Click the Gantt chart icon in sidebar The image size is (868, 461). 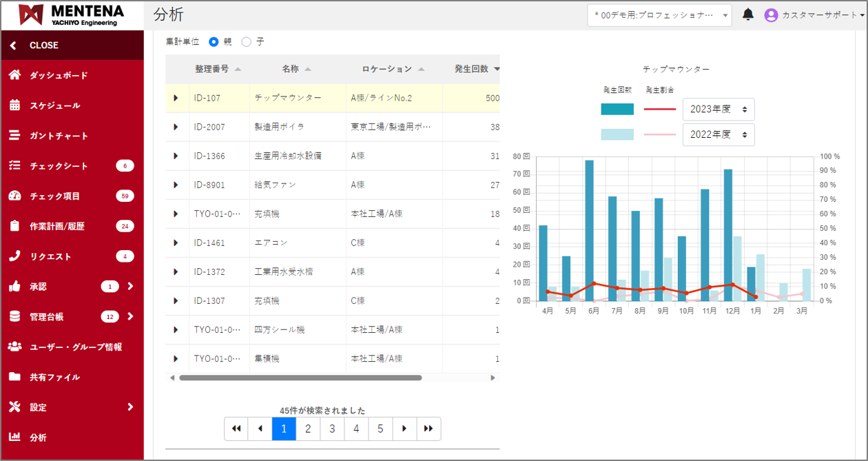14,136
